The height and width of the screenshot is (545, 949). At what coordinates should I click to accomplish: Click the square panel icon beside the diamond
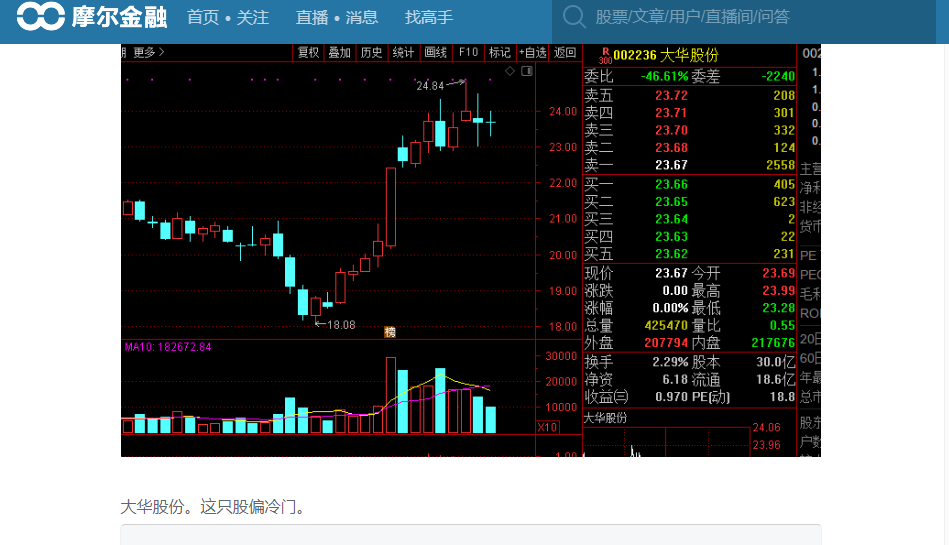[527, 71]
